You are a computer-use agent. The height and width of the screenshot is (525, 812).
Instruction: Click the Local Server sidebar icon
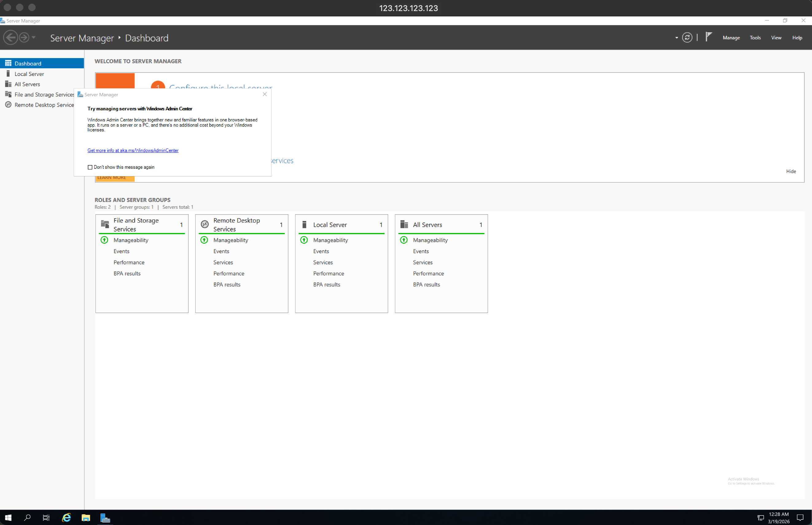8,74
